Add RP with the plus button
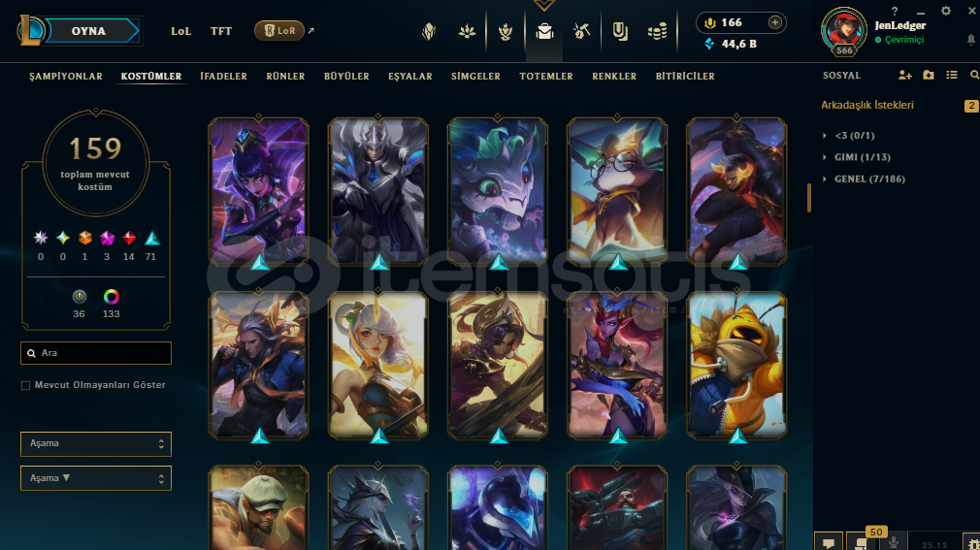This screenshot has height=550, width=980. [x=775, y=22]
